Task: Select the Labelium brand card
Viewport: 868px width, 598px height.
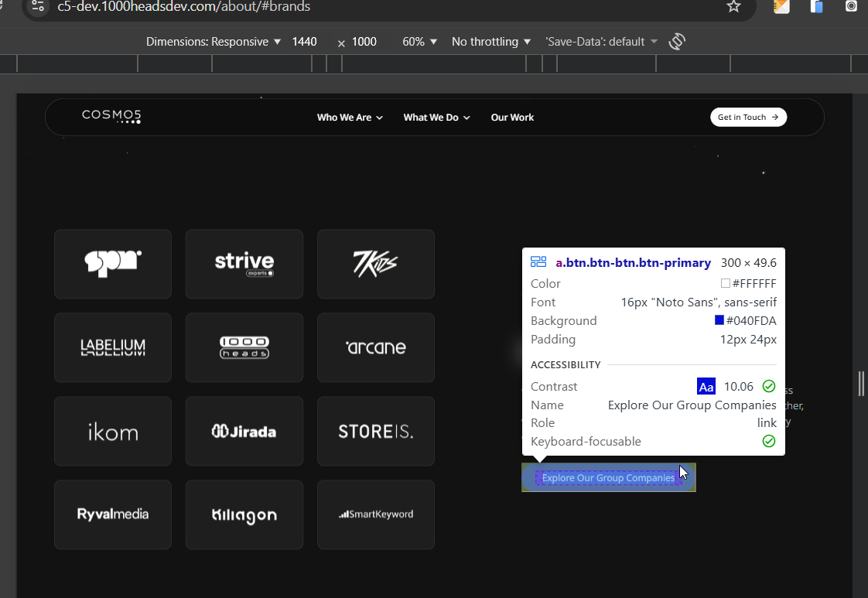Action: [113, 347]
